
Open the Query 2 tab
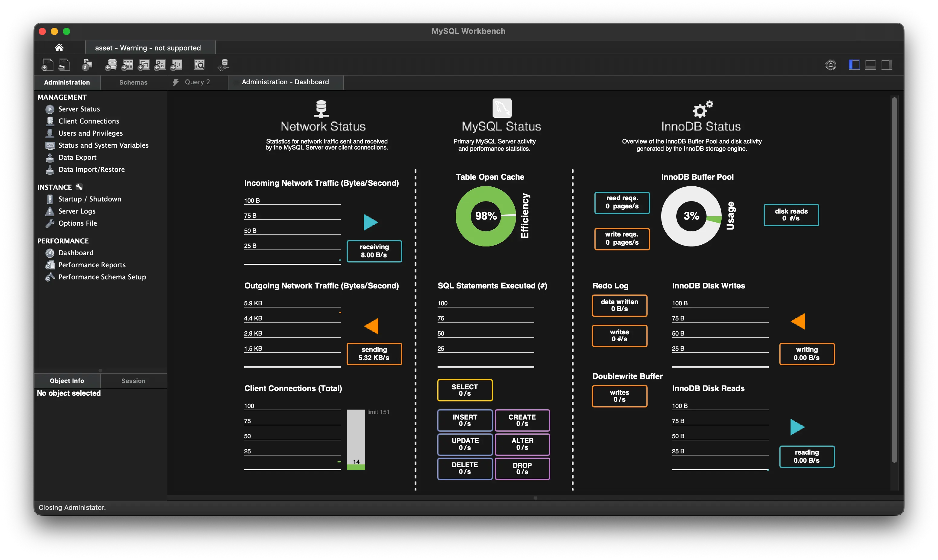pos(197,82)
